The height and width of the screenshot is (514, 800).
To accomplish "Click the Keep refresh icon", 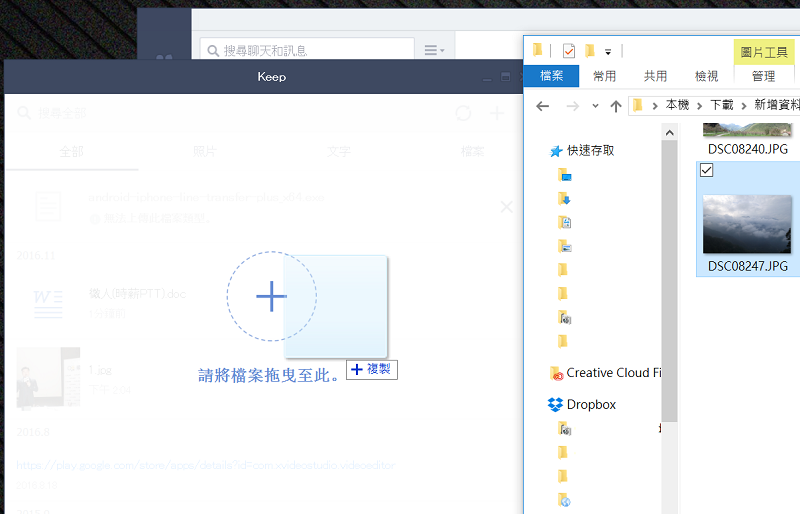I will click(463, 113).
